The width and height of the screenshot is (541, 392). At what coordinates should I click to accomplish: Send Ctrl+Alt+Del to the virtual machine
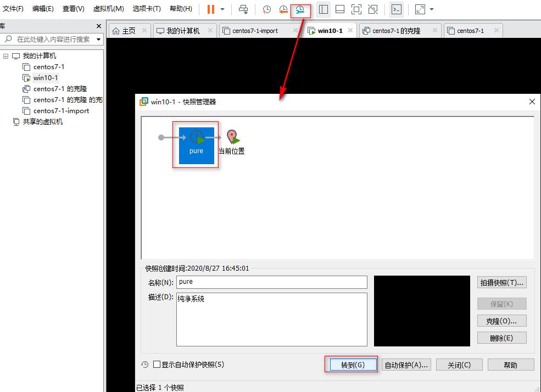[x=243, y=9]
